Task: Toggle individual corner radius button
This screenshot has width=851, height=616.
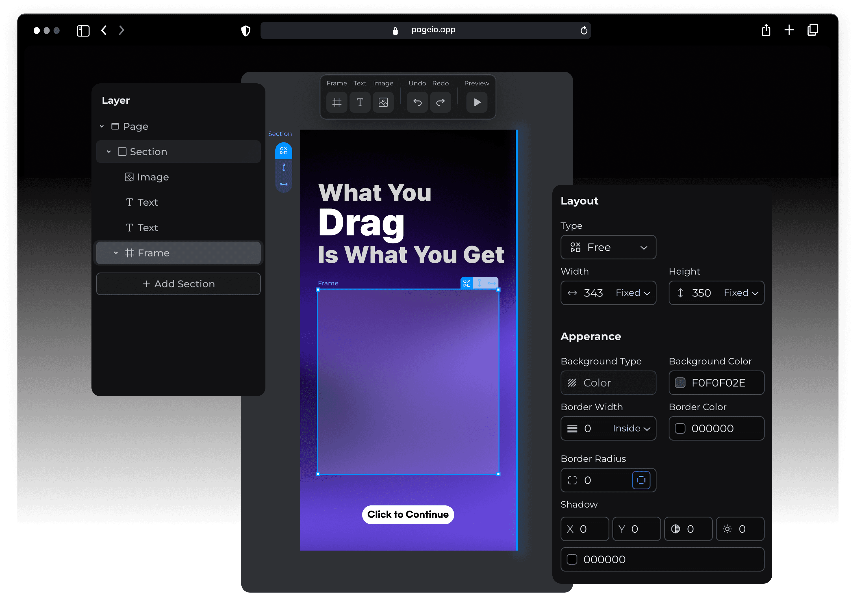Action: (641, 480)
